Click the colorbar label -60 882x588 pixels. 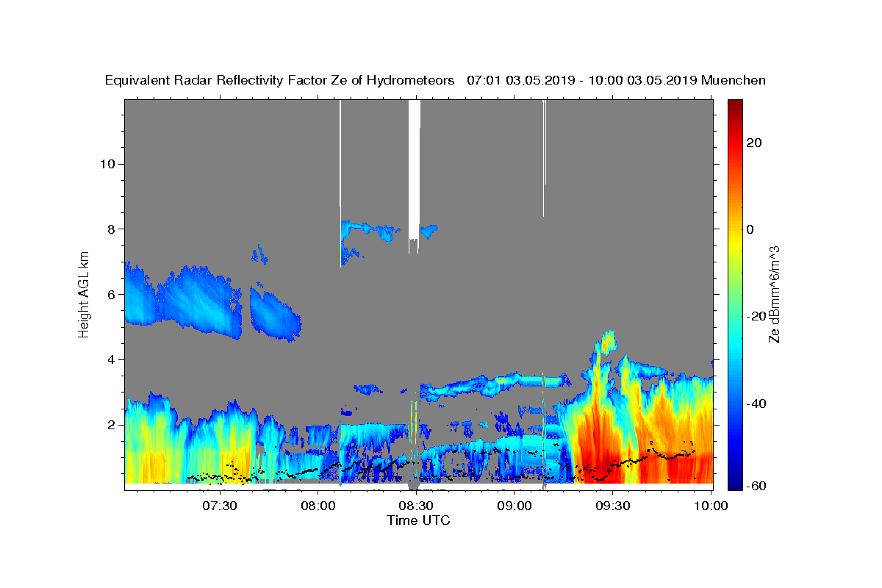[756, 487]
